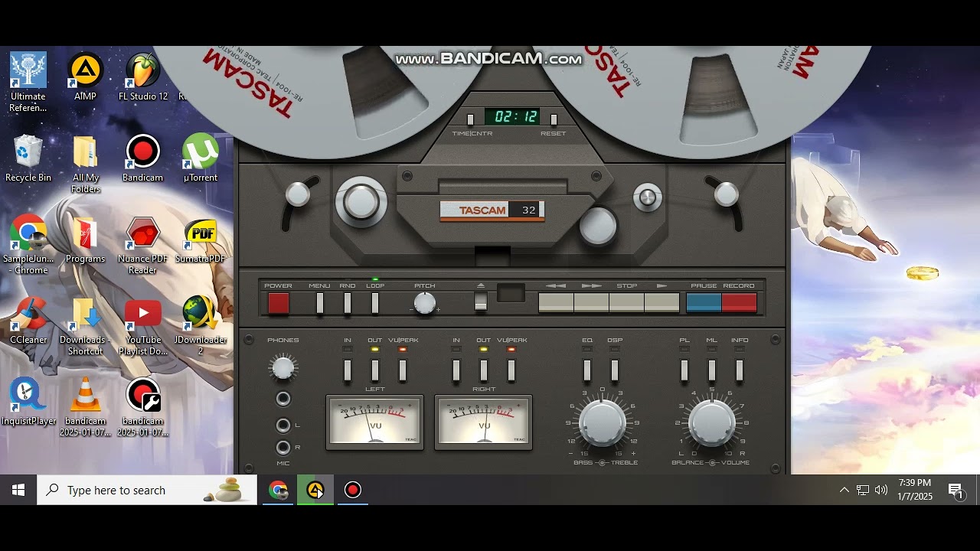This screenshot has height=551, width=980.
Task: Launch AIMP from the desktop
Action: [85, 77]
